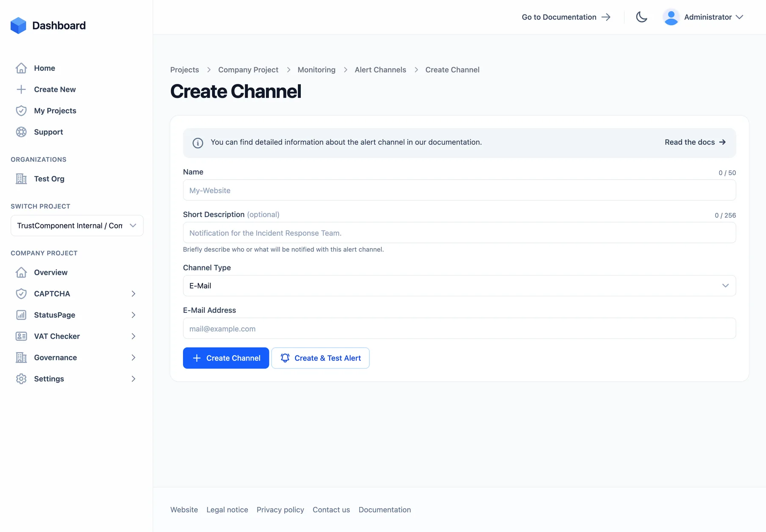
Task: Follow the Read the docs link
Action: [x=695, y=142]
